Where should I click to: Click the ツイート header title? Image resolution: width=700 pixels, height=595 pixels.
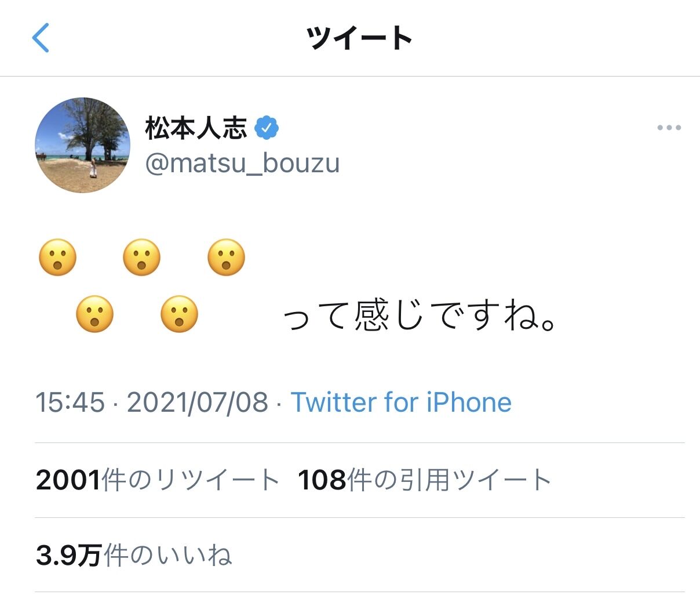point(359,39)
